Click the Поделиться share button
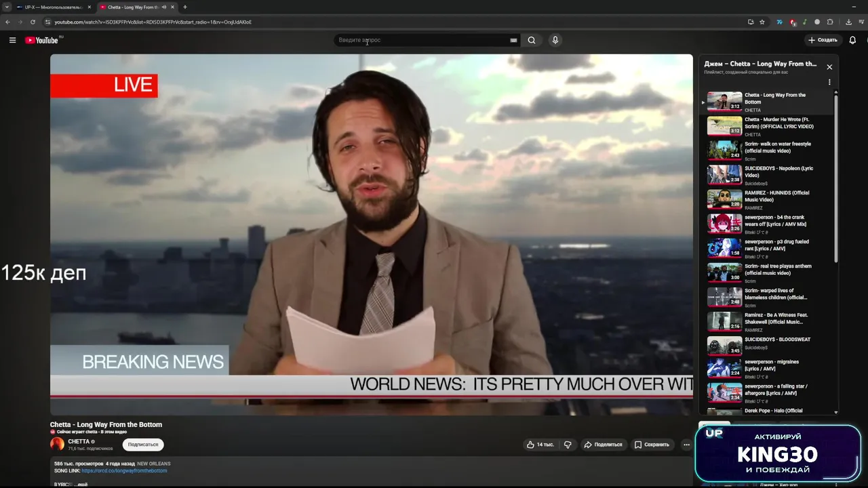 [x=603, y=445]
